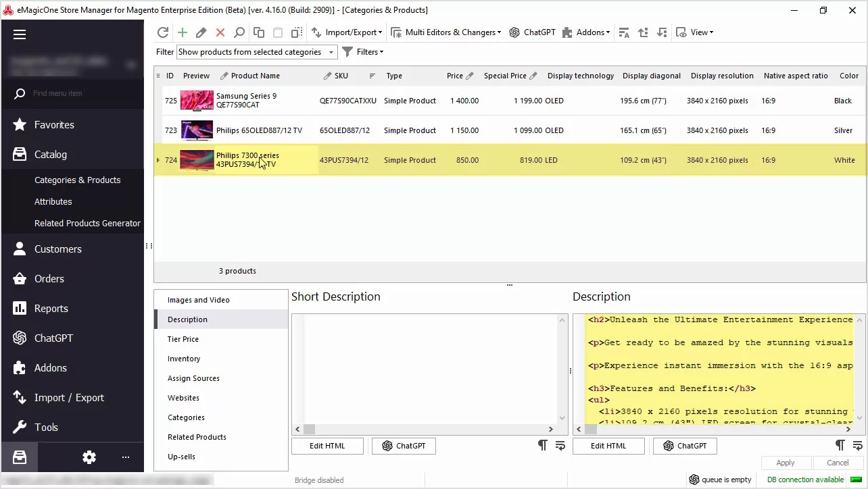Click the clone product icon beside Paste

296,32
